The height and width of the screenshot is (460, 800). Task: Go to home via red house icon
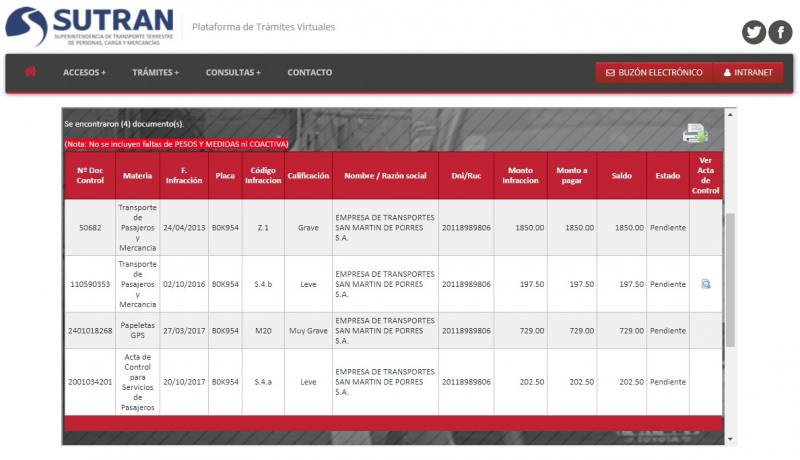(x=31, y=71)
